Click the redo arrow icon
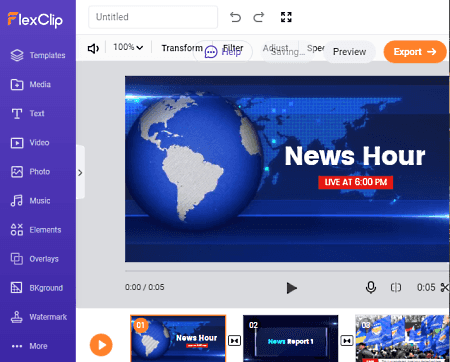The width and height of the screenshot is (450, 362). [x=259, y=17]
